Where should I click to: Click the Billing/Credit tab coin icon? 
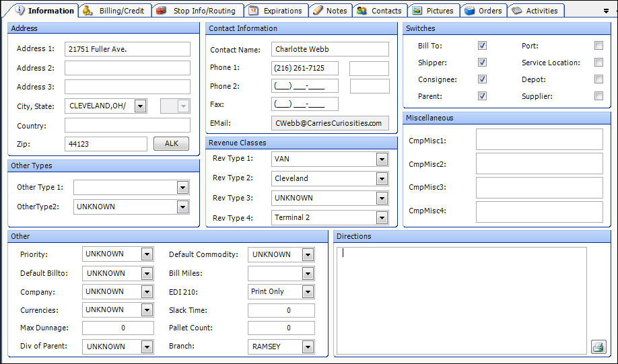88,11
